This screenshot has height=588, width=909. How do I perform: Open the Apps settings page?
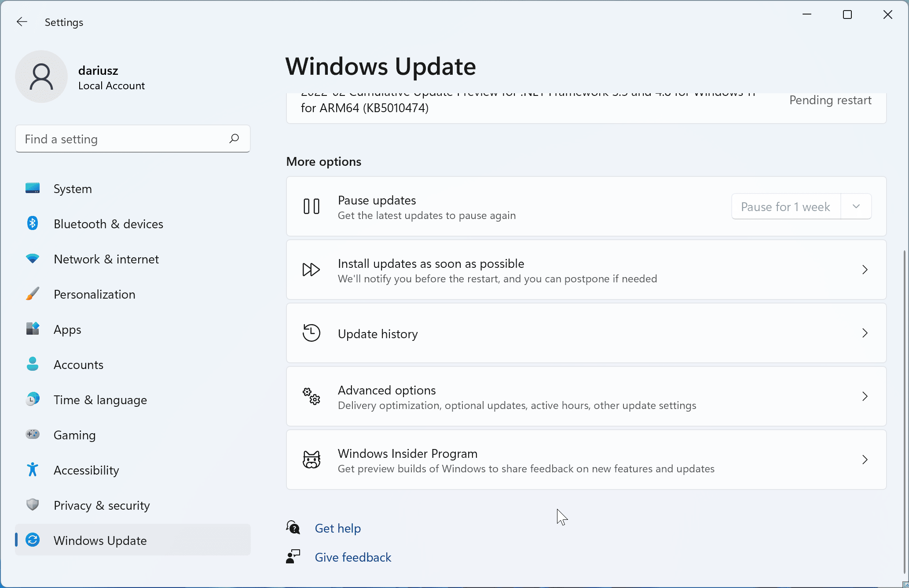[x=133, y=329]
